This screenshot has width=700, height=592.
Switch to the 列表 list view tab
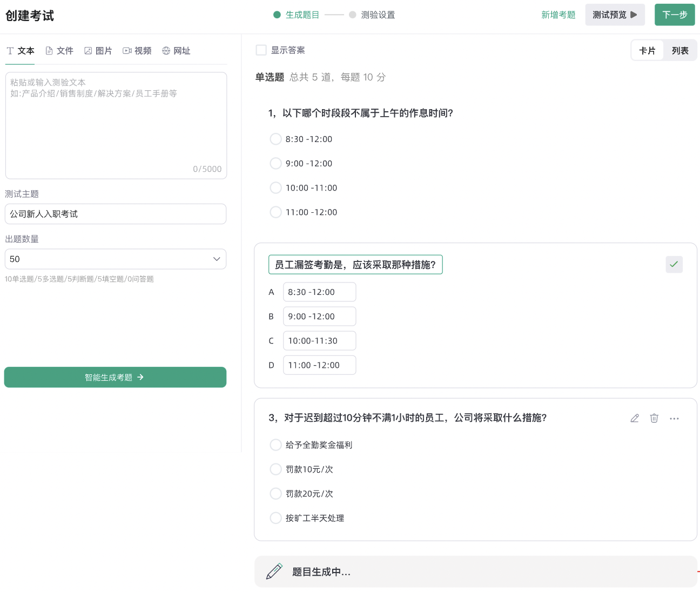(x=680, y=50)
